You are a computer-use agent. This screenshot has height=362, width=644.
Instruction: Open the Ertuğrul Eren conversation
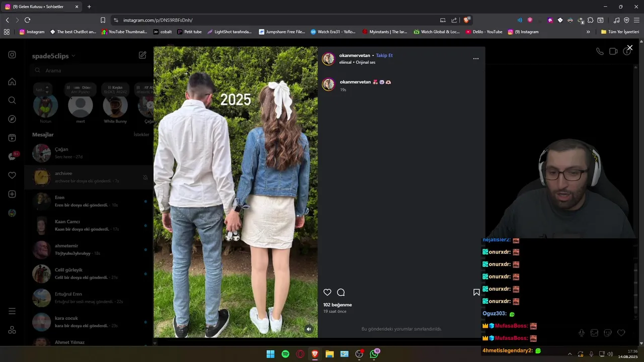pos(89,298)
